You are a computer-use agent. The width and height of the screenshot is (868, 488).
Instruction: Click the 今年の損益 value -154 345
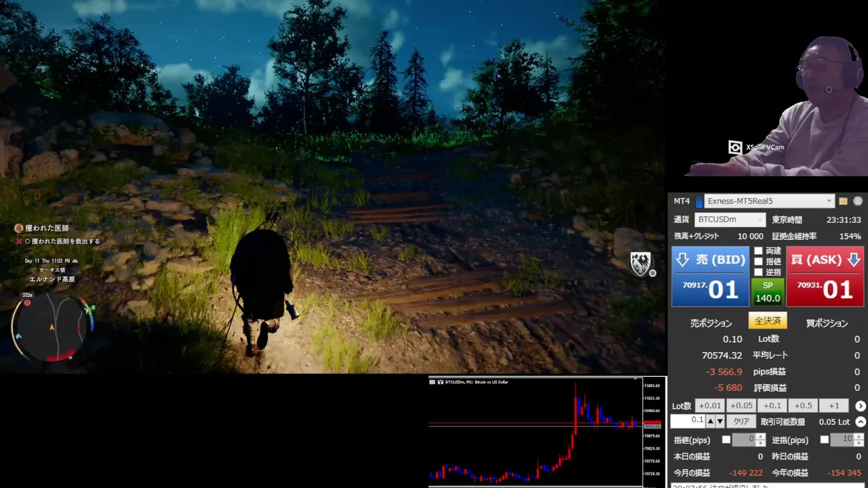[844, 472]
